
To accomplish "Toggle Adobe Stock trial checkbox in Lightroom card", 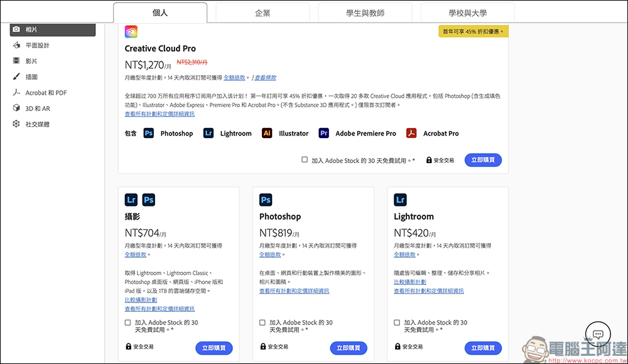I will [397, 323].
